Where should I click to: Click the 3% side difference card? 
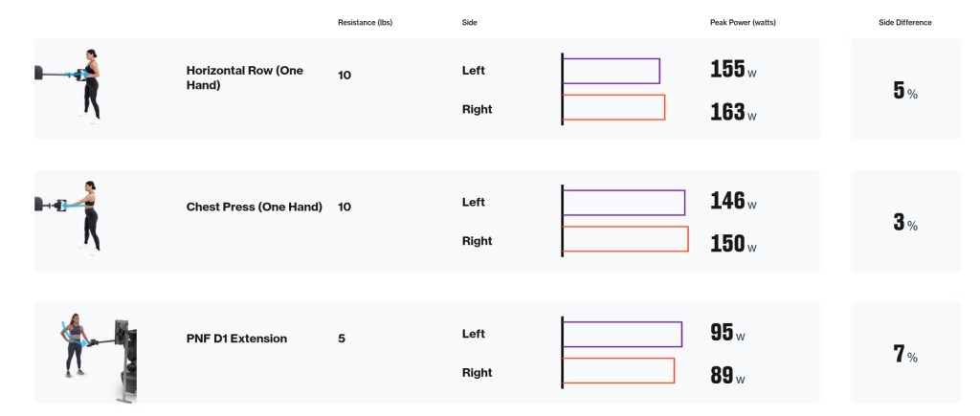[x=904, y=222]
